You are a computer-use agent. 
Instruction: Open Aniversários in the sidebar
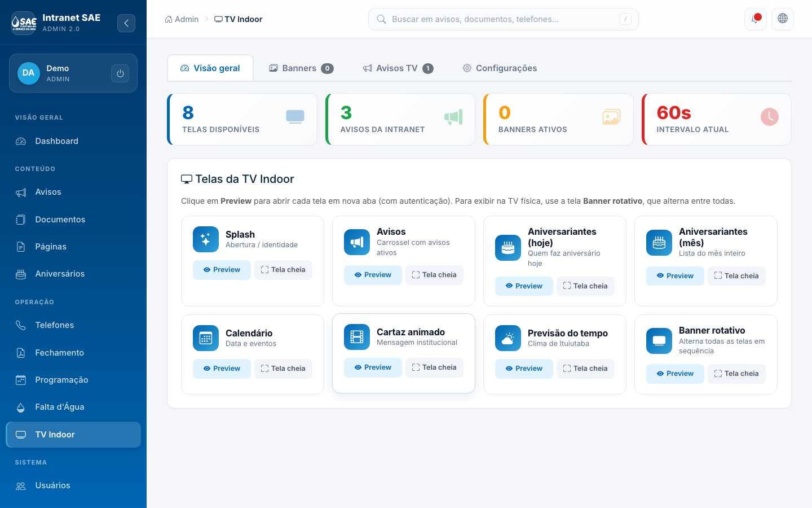[73, 274]
